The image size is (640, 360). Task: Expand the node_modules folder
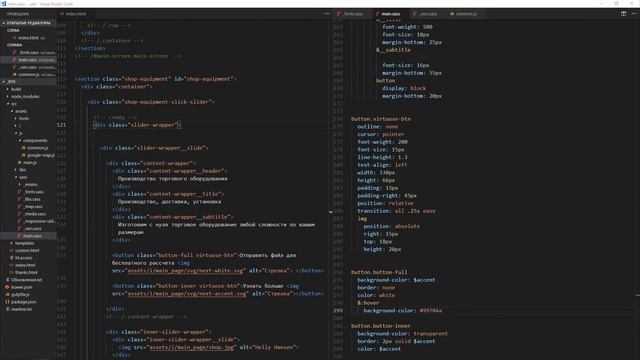pos(25,96)
